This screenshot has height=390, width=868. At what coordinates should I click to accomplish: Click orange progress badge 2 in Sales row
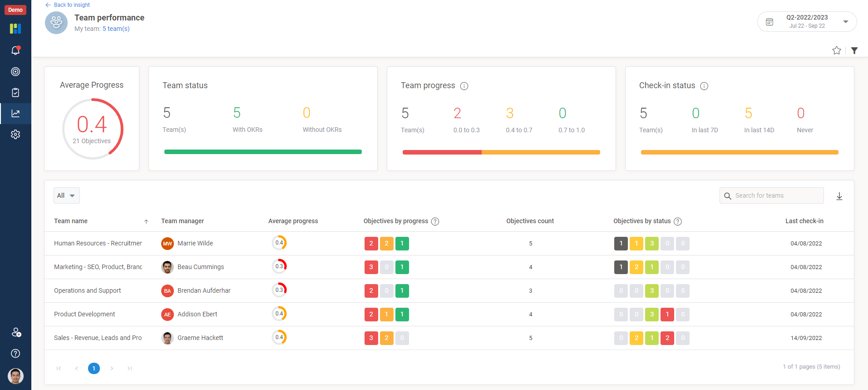point(387,338)
